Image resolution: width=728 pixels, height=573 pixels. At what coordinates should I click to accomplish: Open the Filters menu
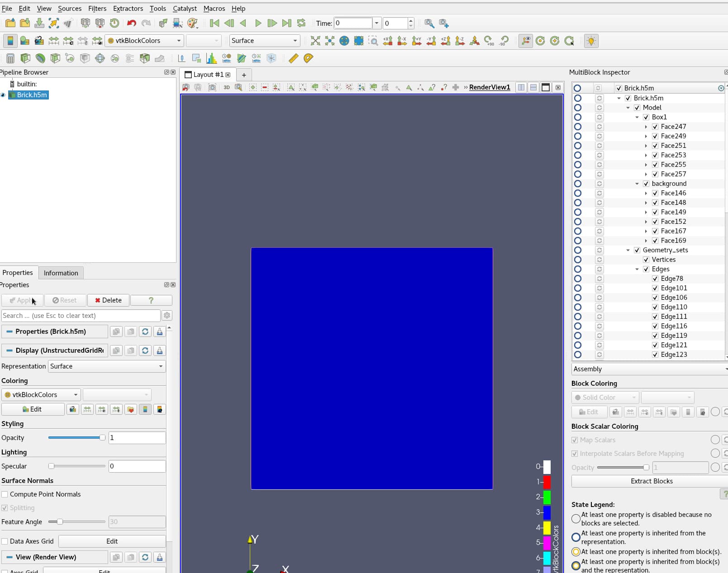tap(97, 9)
